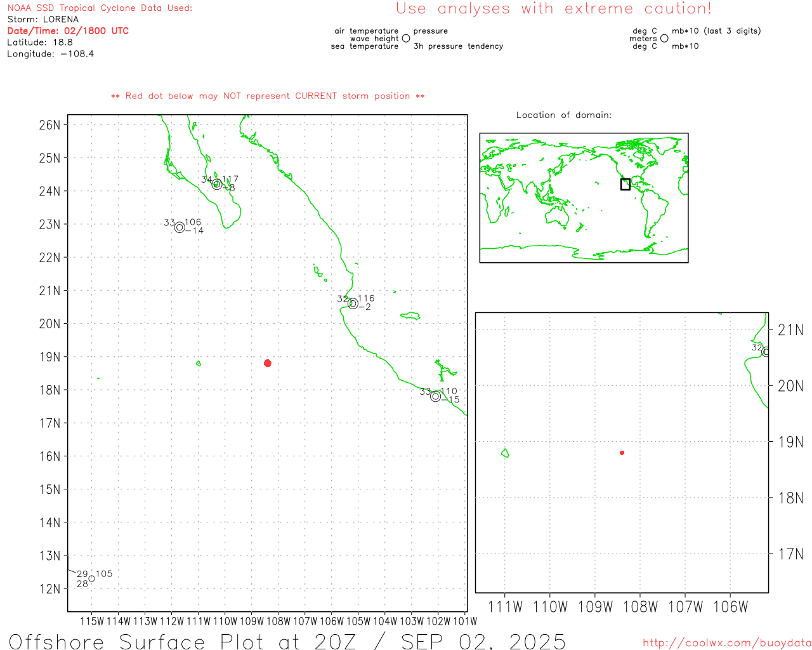Screen dimensions: 812x650
Task: Click the -14 pressure tendency value
Action: coord(195,230)
